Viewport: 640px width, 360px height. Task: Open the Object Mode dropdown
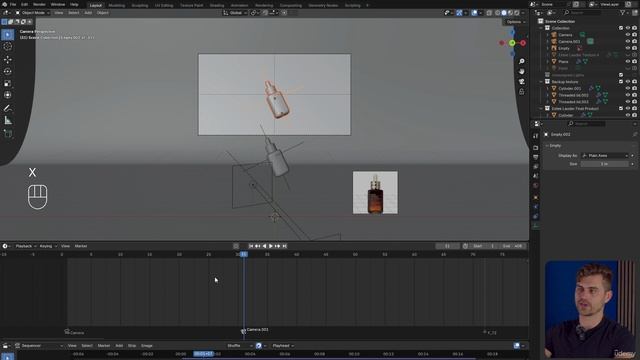32,13
